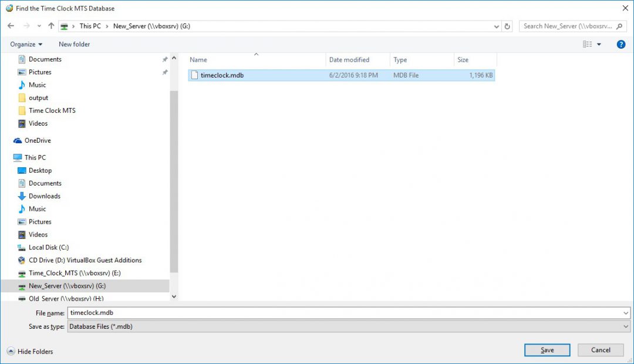Create a folder with New folder

click(x=74, y=44)
